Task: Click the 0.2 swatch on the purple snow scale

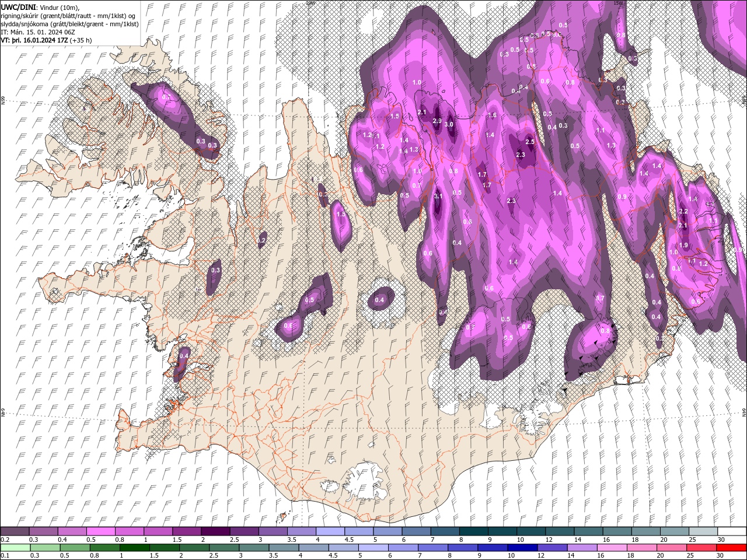Action: pos(15,531)
